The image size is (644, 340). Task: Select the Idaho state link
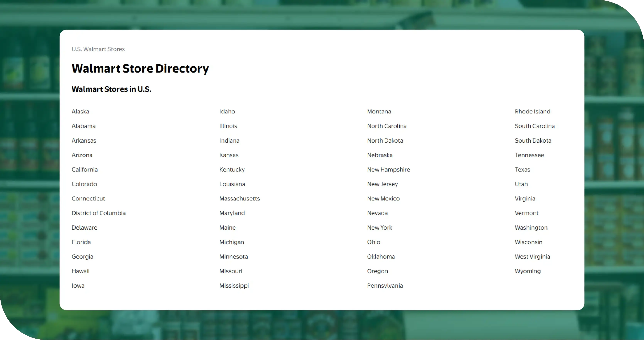(x=227, y=111)
